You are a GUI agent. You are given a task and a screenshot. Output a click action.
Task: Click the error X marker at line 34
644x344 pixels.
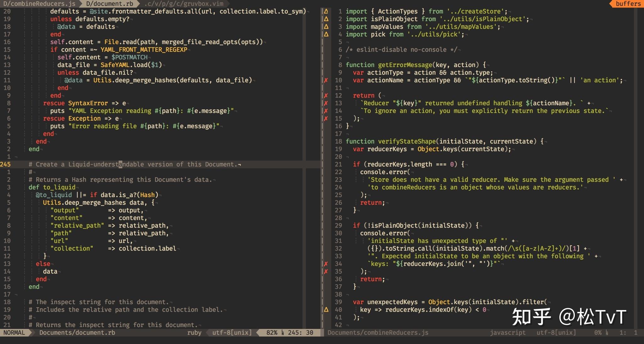click(326, 264)
